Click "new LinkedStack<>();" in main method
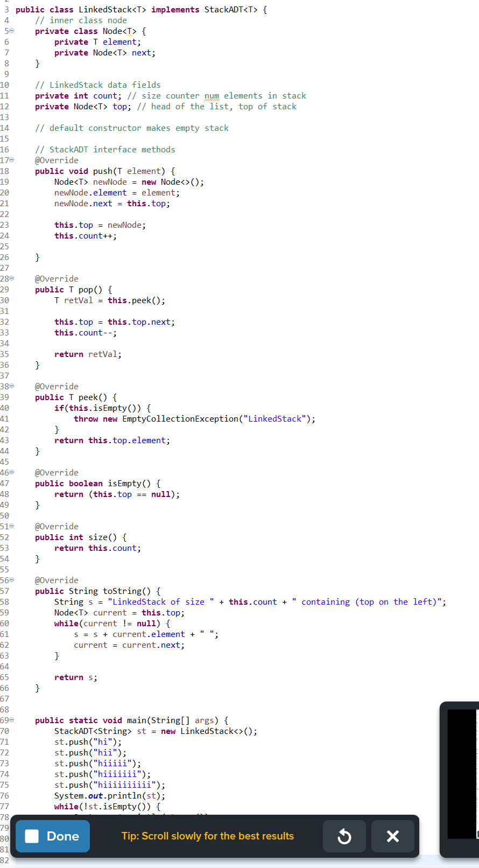Viewport: 479px width, 868px height. (209, 731)
